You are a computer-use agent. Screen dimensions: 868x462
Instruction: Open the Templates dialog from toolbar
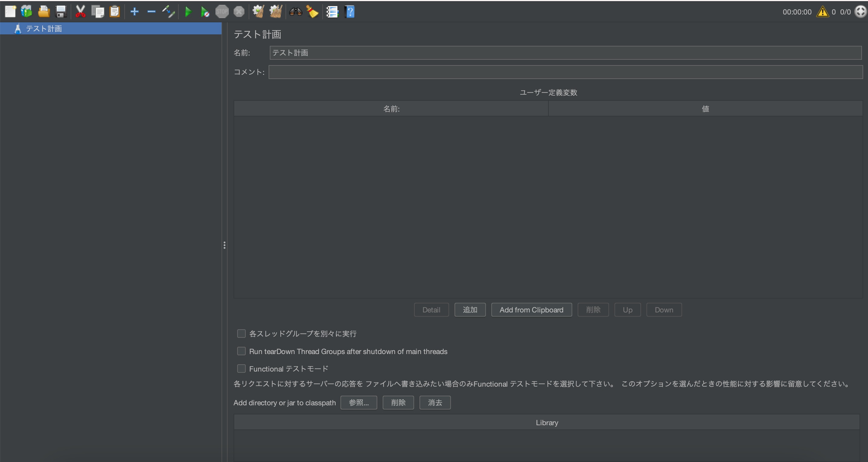[x=26, y=11]
